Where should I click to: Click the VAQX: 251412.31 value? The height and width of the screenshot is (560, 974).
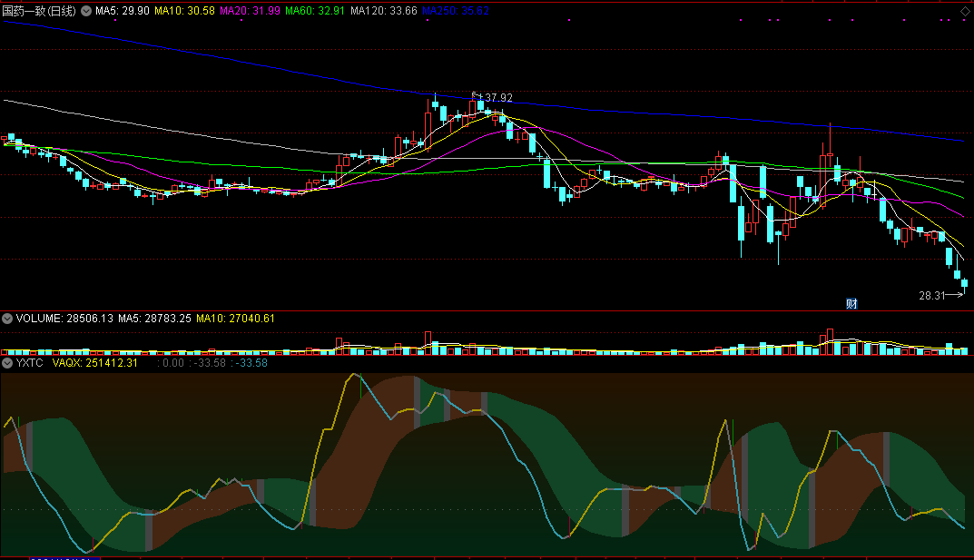pos(95,362)
